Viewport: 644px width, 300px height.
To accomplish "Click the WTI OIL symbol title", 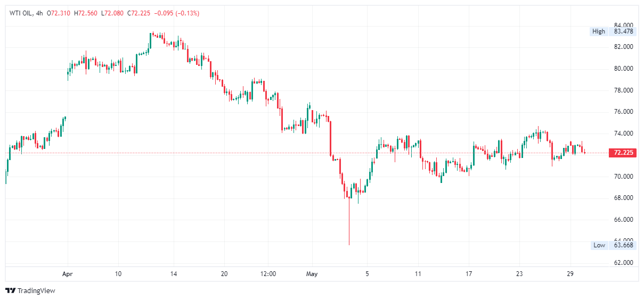I will coord(21,13).
